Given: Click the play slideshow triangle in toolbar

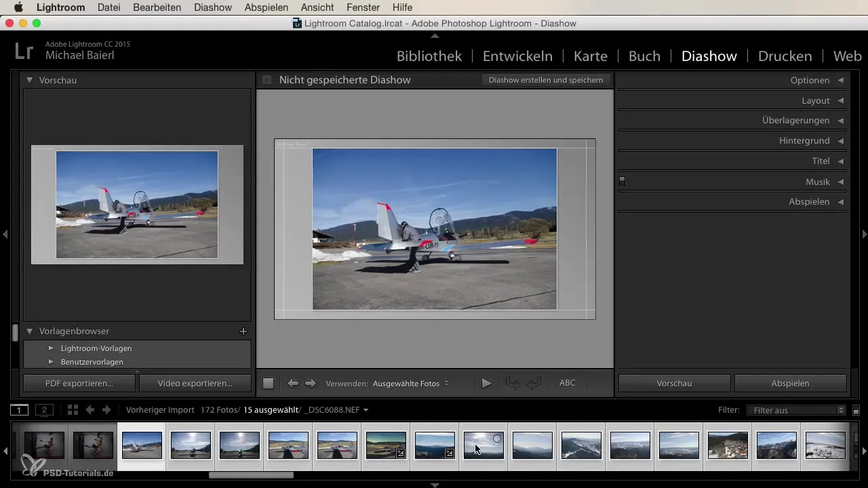Looking at the screenshot, I should click(486, 383).
